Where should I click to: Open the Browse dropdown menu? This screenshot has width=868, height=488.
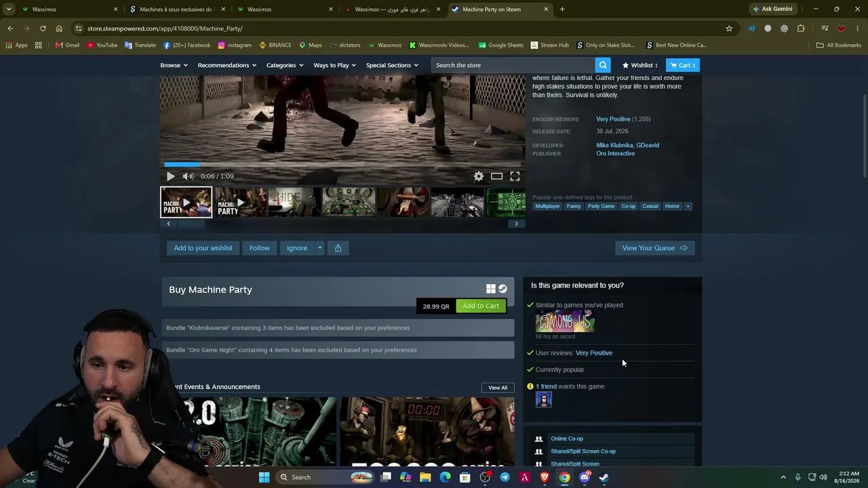[x=174, y=65]
